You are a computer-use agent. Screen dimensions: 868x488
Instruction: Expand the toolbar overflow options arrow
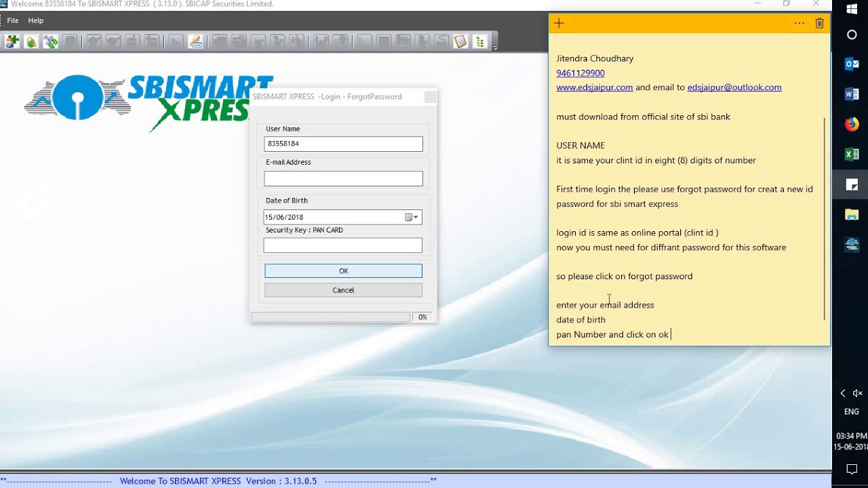tap(495, 47)
